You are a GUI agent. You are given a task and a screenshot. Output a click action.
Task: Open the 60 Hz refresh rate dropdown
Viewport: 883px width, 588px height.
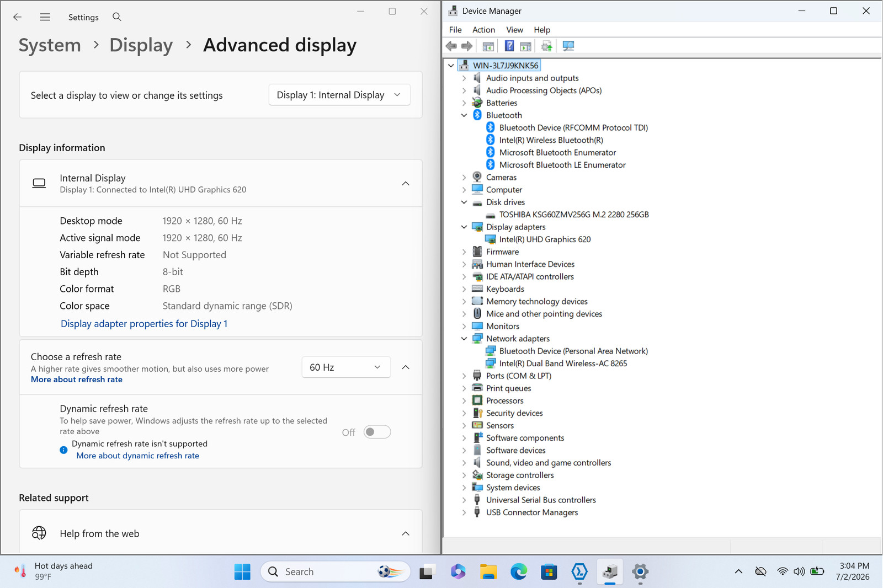click(346, 367)
